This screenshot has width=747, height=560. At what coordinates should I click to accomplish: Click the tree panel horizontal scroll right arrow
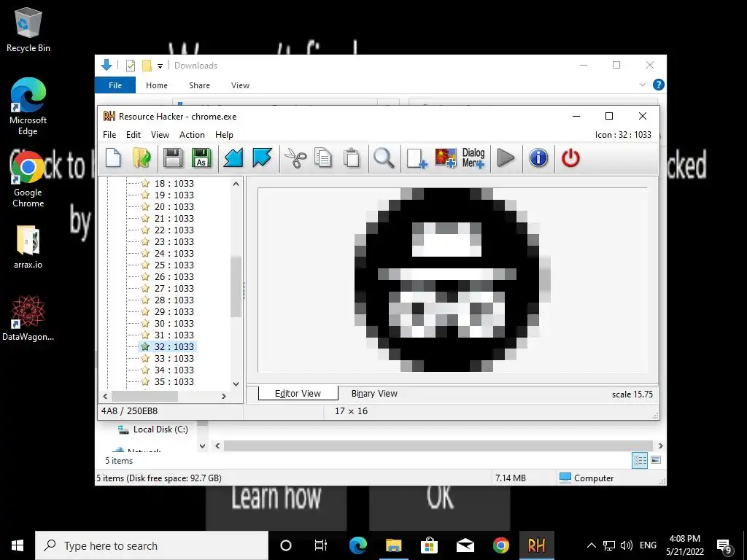pyautogui.click(x=224, y=396)
